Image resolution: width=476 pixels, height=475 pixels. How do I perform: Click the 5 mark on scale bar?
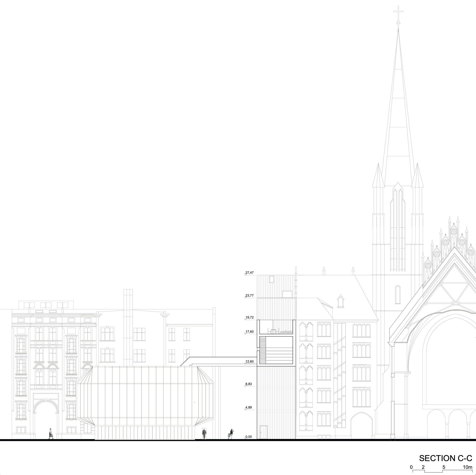coord(444,467)
